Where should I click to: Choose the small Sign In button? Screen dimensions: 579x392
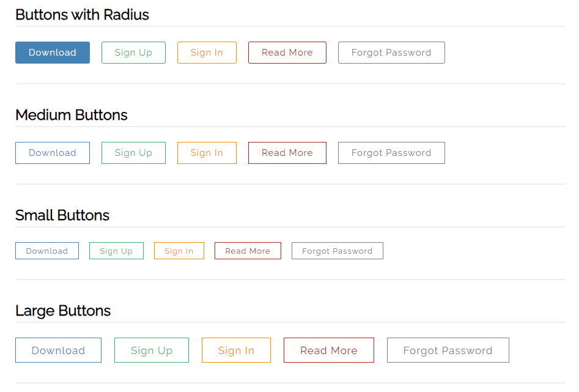click(x=179, y=251)
